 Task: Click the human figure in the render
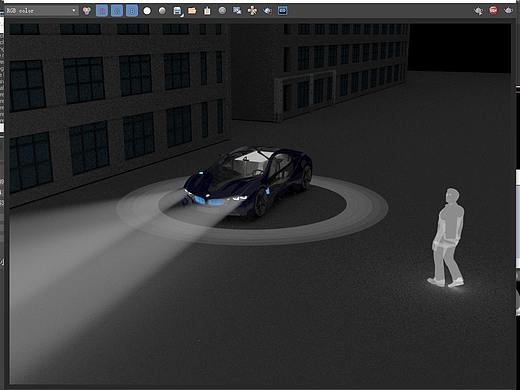point(447,238)
